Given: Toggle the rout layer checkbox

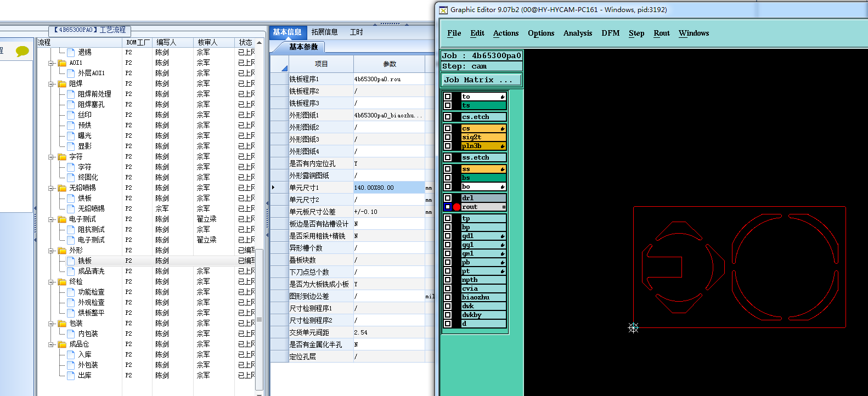Looking at the screenshot, I should click(448, 207).
